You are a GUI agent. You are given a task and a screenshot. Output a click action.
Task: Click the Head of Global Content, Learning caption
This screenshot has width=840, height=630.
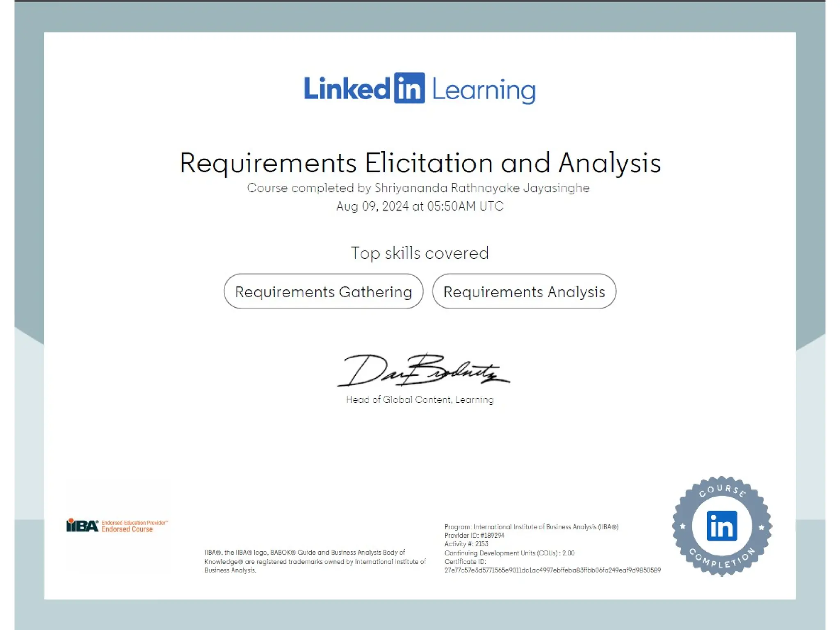tap(420, 399)
